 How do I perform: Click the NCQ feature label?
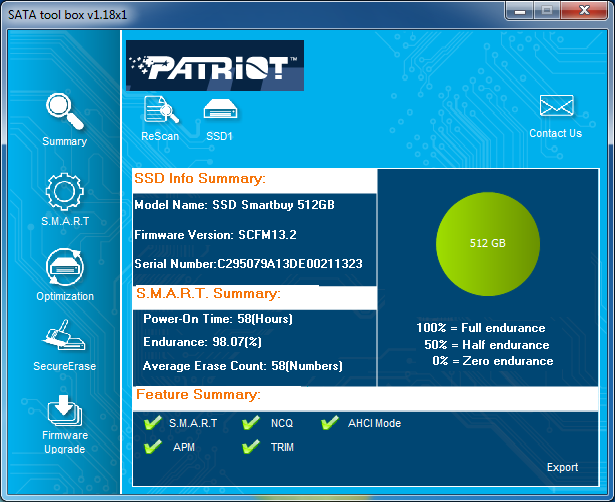coord(282,423)
